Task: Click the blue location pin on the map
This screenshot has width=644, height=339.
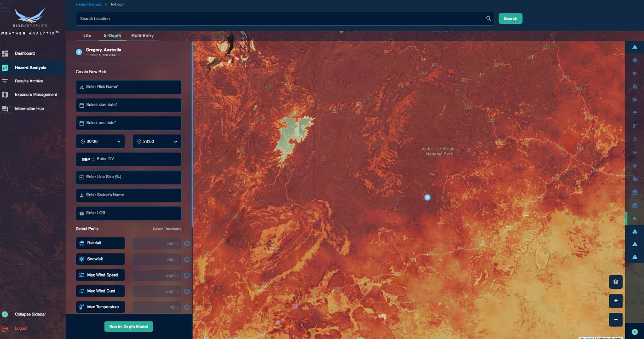Action: click(x=427, y=197)
